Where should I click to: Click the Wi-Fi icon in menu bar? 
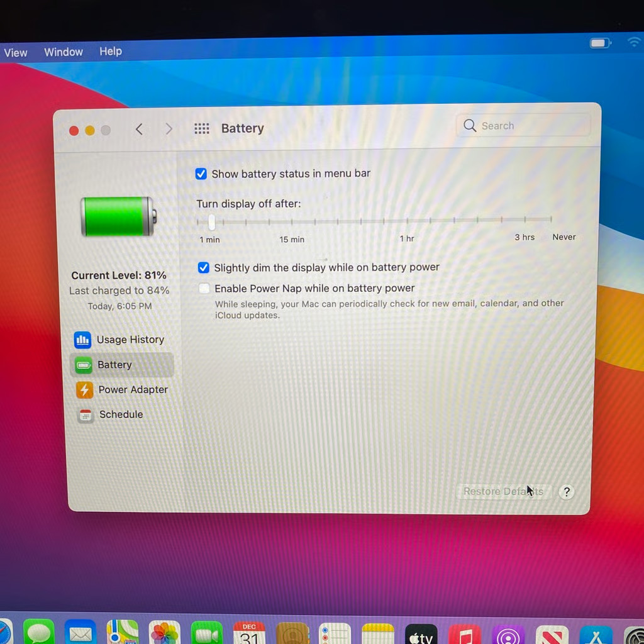(635, 42)
